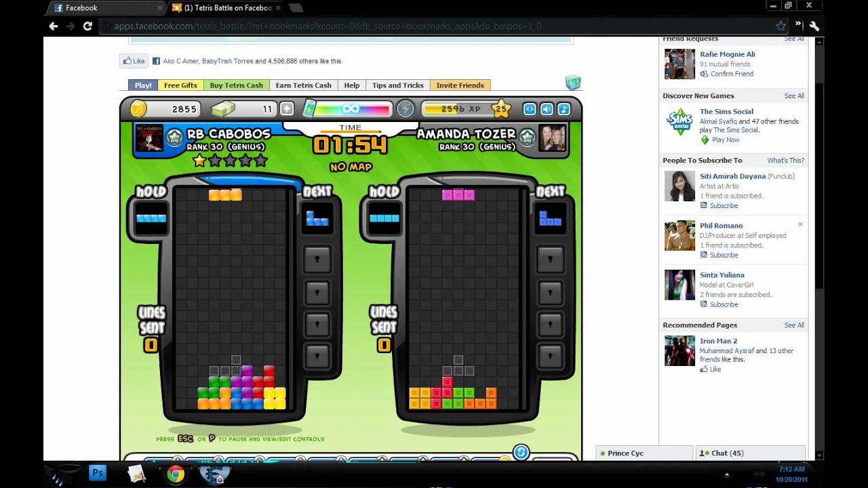Viewport: 868px width, 488px height.
Task: Click Play Now for The Sims Social
Action: point(726,140)
